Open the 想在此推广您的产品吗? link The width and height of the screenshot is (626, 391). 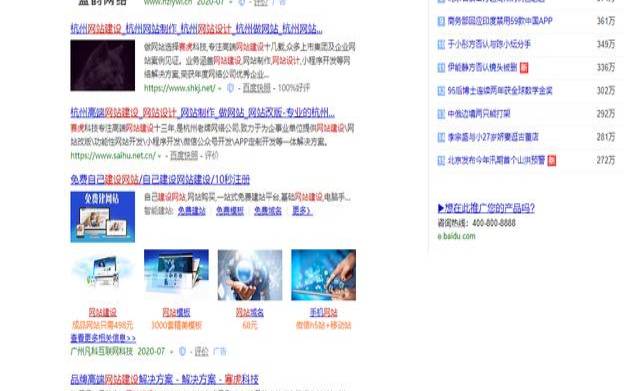point(486,208)
